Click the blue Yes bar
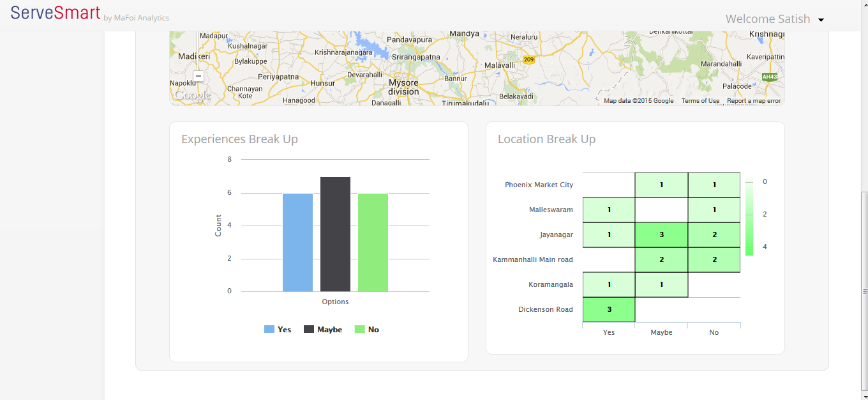The width and height of the screenshot is (868, 400). [x=297, y=243]
